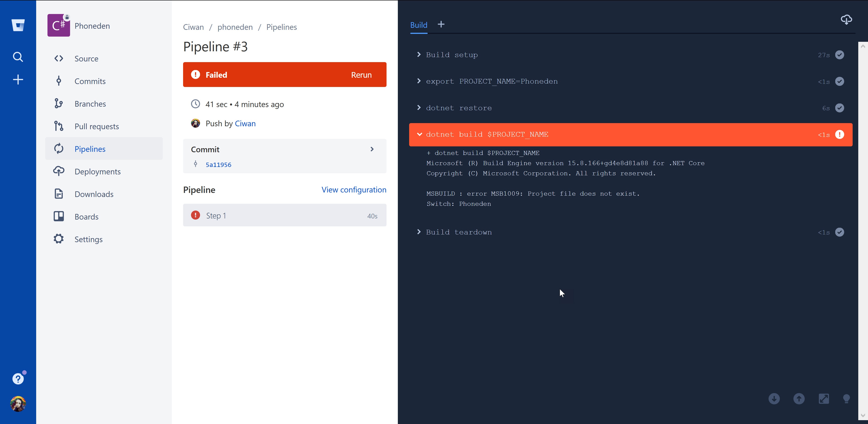Open the search in the Bitbucket sidebar
Screen dimensions: 868x424
tap(18, 57)
